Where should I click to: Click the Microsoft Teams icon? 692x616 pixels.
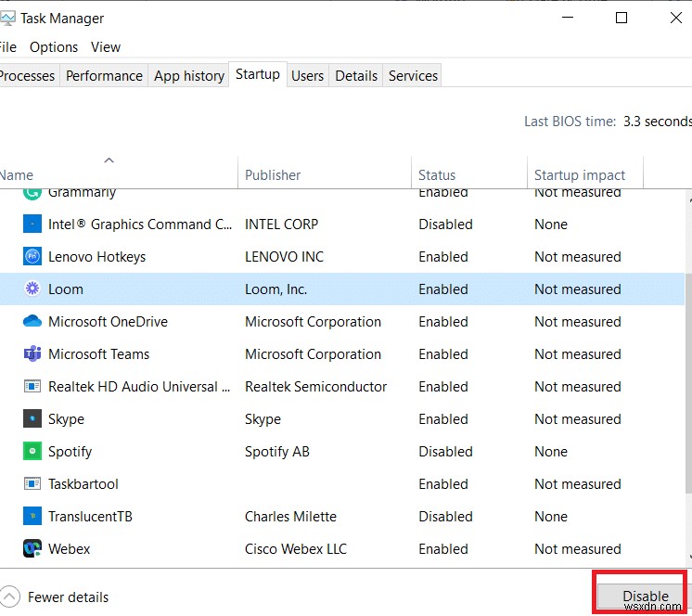[x=32, y=354]
